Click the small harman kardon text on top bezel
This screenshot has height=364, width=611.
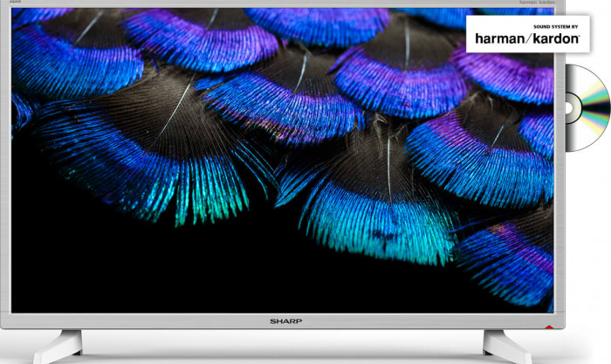(537, 3)
